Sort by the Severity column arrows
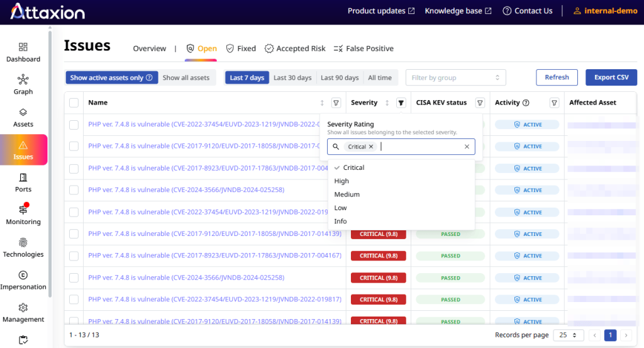 387,103
